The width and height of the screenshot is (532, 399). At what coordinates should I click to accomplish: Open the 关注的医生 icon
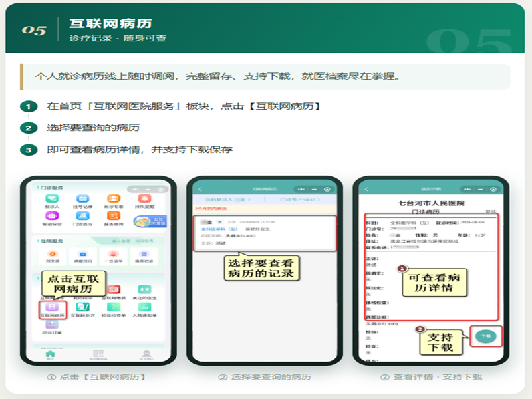click(144, 289)
